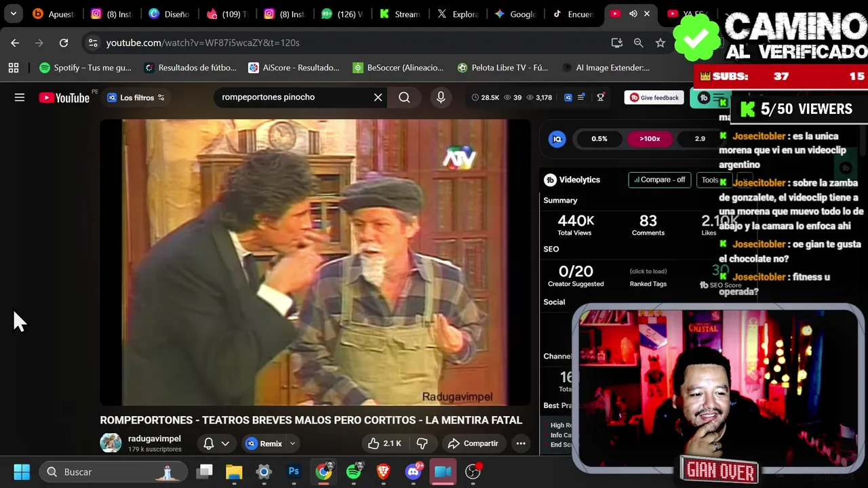Open Spotify from taskbar
The height and width of the screenshot is (488, 868).
click(354, 472)
